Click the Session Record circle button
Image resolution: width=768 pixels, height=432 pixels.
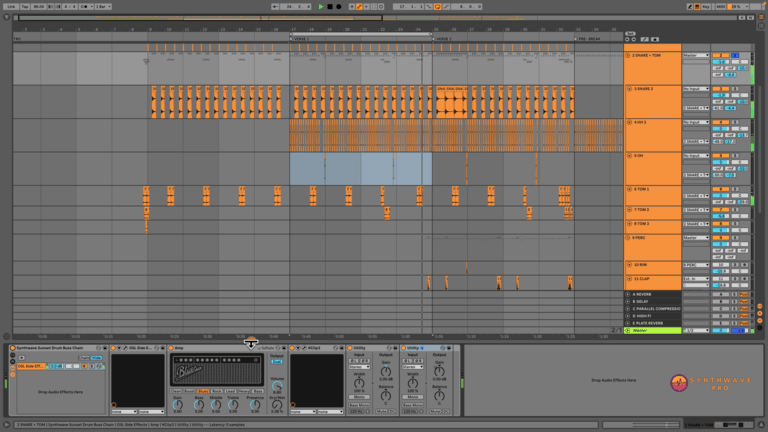pos(381,7)
